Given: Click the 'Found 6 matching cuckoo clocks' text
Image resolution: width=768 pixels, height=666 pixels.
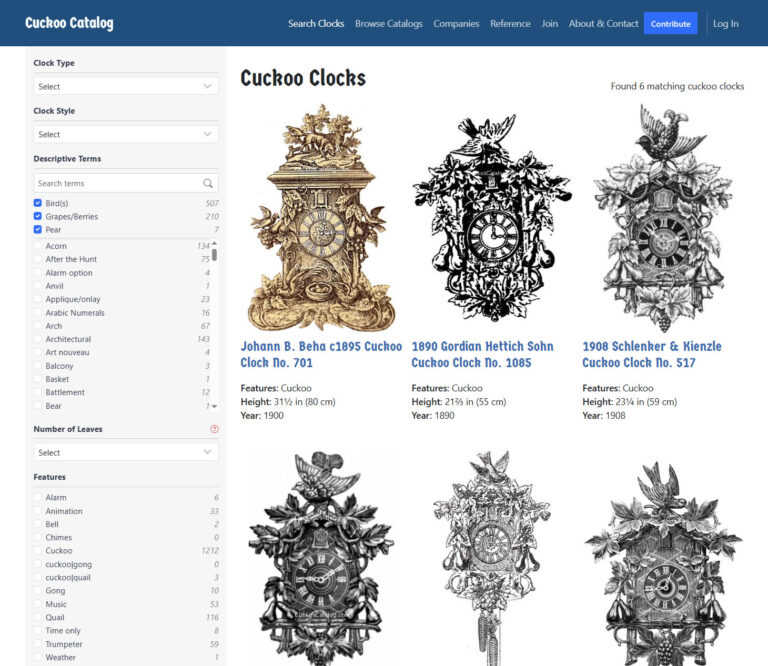Looking at the screenshot, I should tap(677, 86).
